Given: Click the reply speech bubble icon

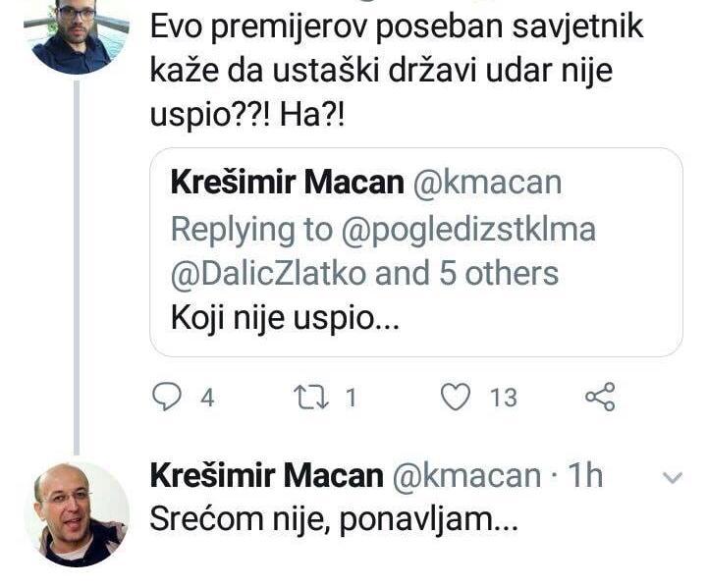Looking at the screenshot, I should pos(169,397).
